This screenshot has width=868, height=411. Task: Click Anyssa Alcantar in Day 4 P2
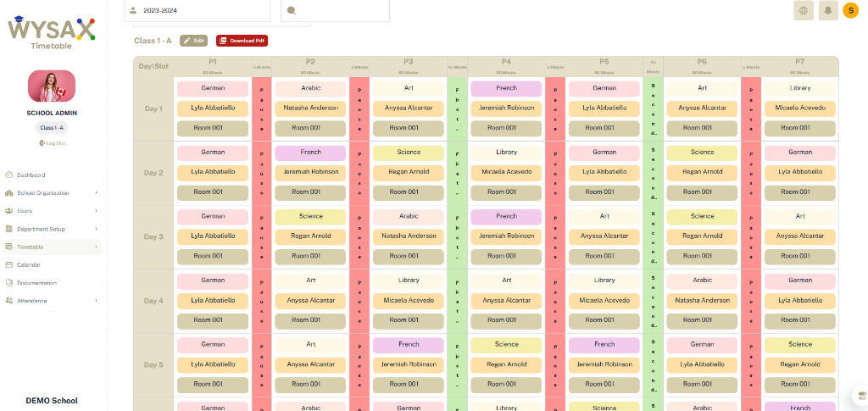coord(310,301)
